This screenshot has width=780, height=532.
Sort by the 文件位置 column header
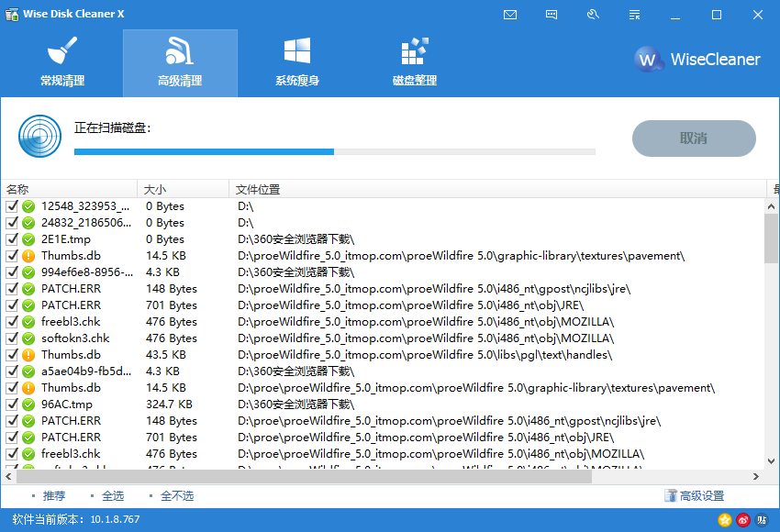tap(497, 190)
